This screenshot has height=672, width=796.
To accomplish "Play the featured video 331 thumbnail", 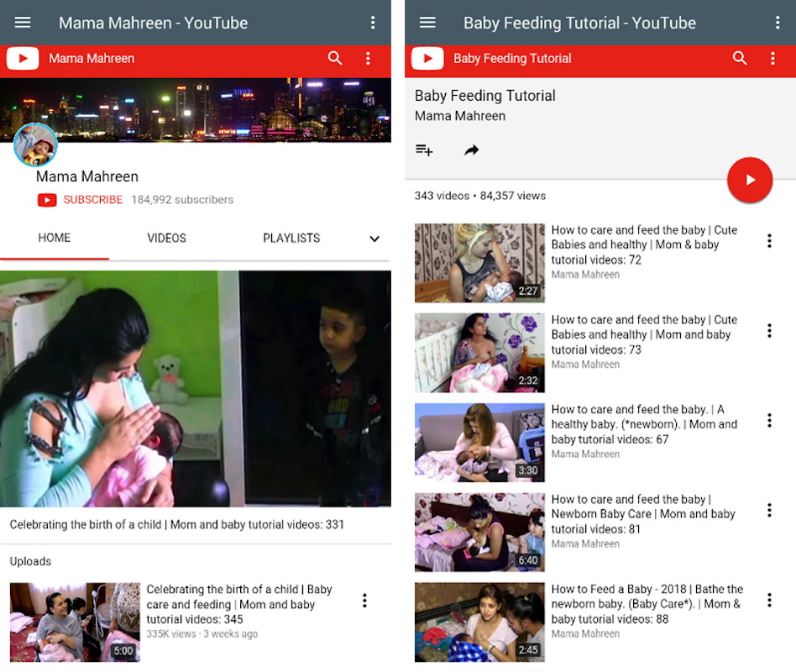I will pos(196,389).
